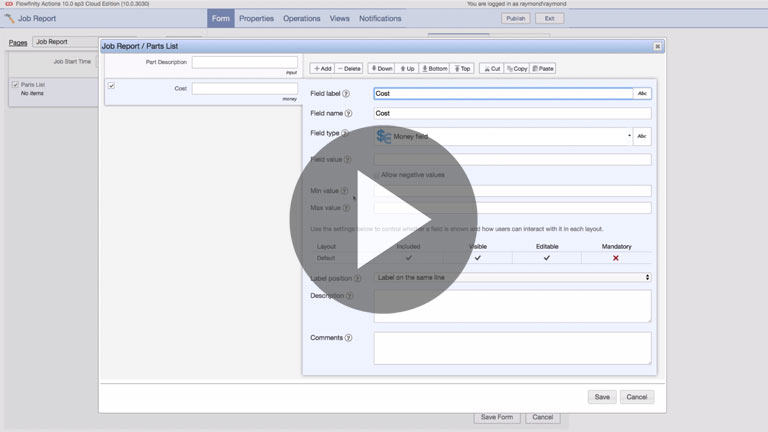Screen dimensions: 768x432
Task: Toggle the Parts List checkbox
Action: 15,85
